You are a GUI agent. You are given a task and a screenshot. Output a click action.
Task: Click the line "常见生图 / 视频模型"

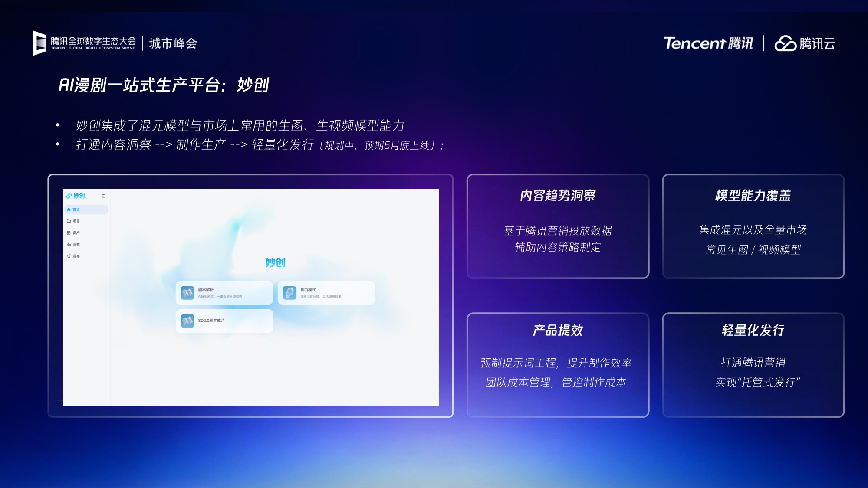pyautogui.click(x=753, y=249)
